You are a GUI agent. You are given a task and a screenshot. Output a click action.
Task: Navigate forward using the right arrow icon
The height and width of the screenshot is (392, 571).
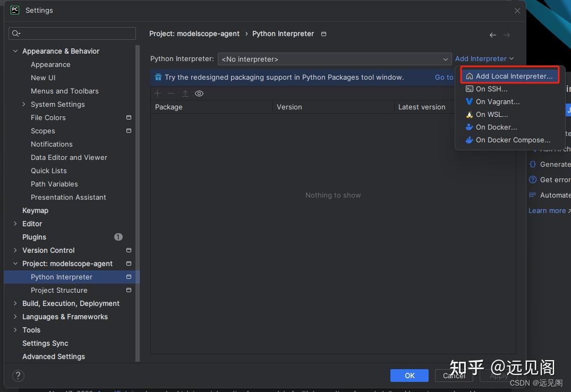click(x=507, y=34)
